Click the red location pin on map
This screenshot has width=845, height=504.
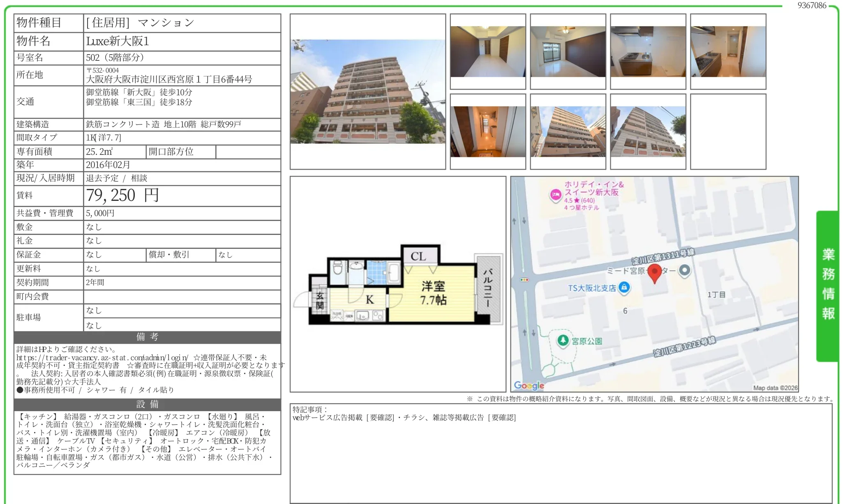pyautogui.click(x=654, y=272)
